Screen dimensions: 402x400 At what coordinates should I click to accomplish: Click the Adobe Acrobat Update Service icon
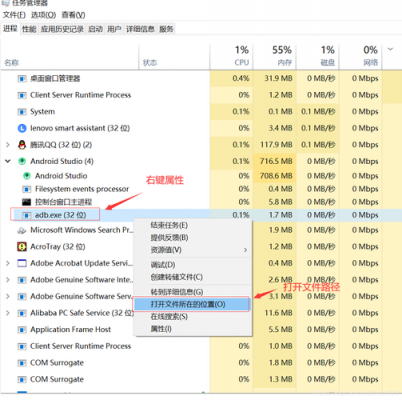click(22, 263)
